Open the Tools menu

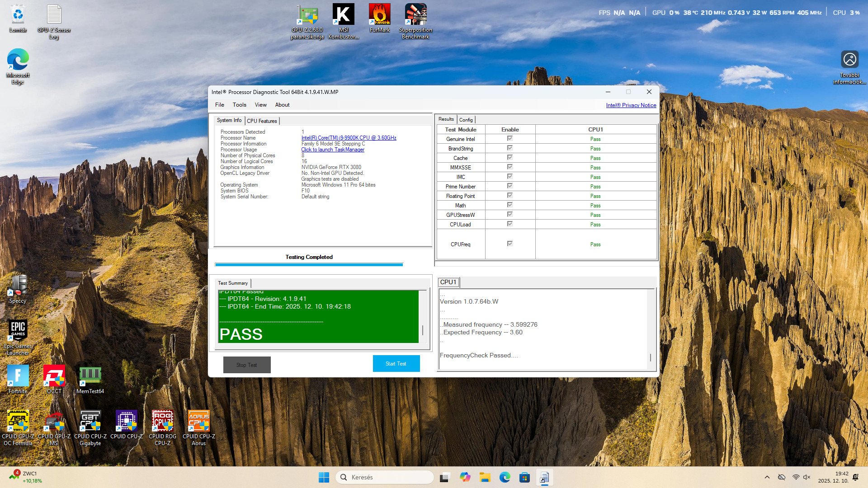click(239, 105)
